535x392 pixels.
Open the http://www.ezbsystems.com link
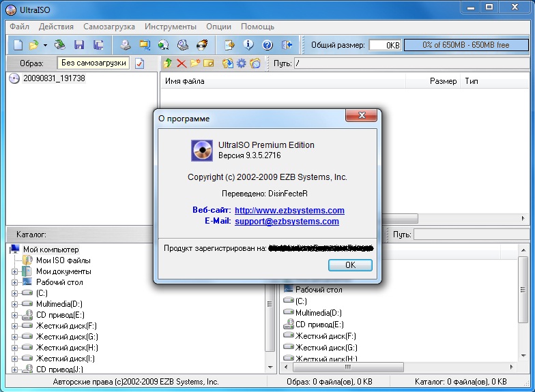pos(289,210)
